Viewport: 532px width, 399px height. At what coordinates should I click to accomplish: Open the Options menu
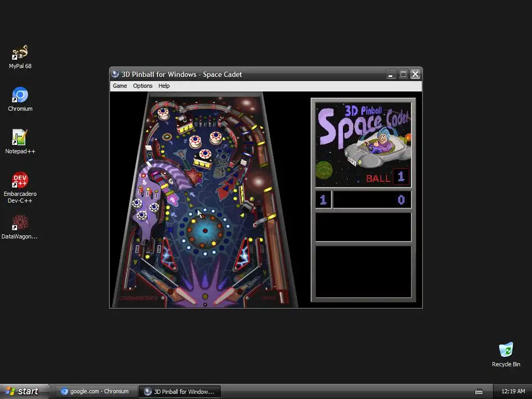(142, 86)
